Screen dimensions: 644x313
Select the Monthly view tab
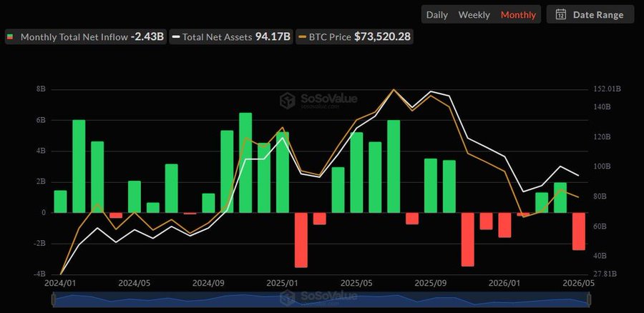pyautogui.click(x=518, y=15)
